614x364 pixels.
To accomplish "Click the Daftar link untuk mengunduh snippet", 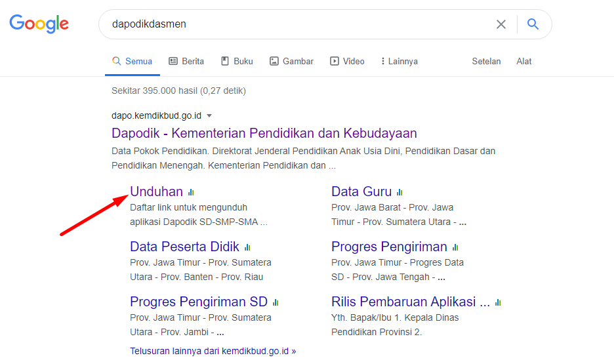I will (x=199, y=215).
